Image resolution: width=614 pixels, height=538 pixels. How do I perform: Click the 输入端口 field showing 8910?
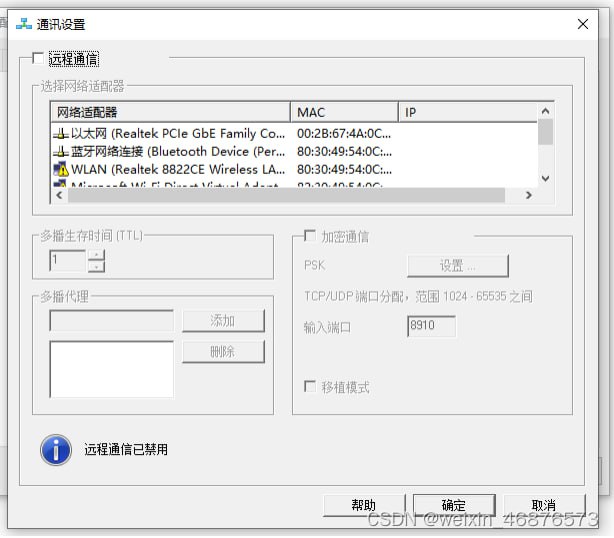point(431,326)
